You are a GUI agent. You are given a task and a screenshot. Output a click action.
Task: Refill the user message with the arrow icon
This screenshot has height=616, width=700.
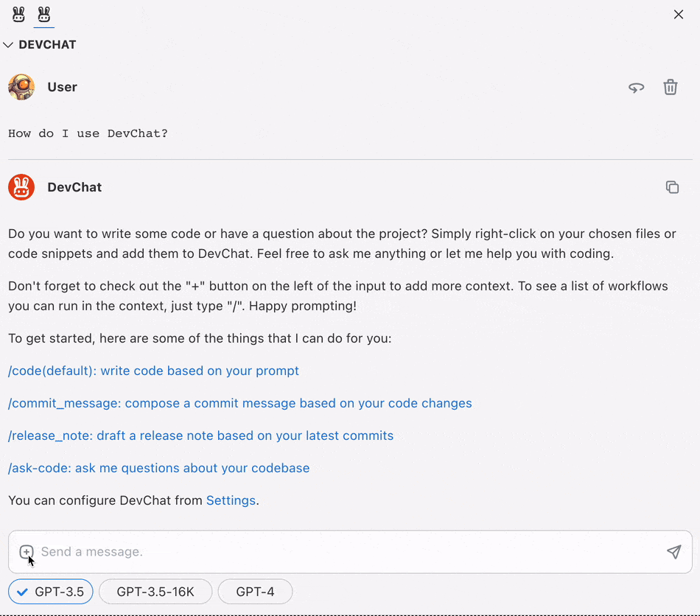(x=636, y=88)
